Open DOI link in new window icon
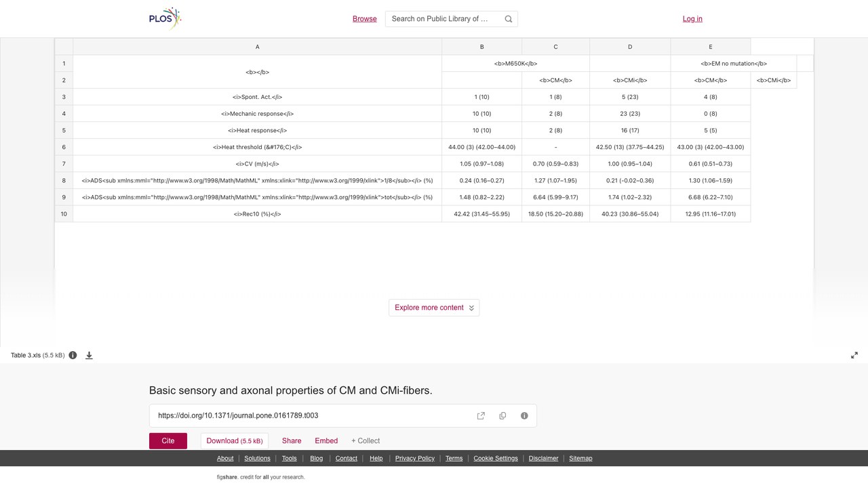The image size is (868, 488). tap(481, 415)
